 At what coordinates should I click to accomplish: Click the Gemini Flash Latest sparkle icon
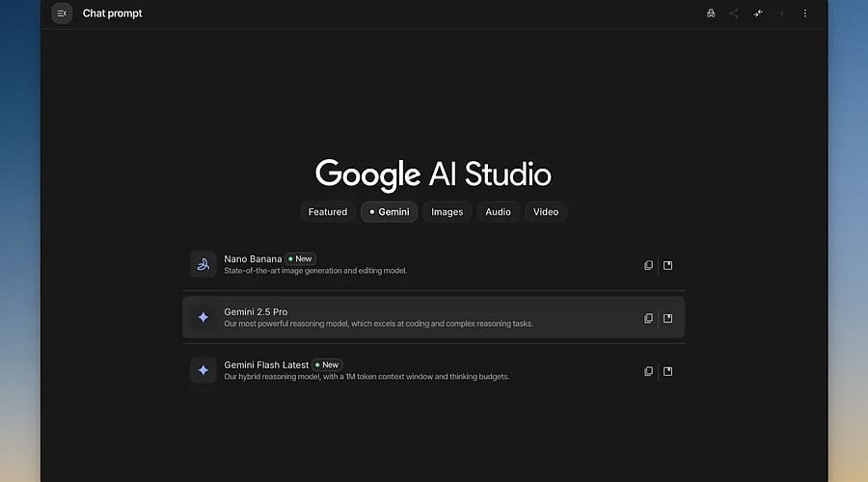203,370
